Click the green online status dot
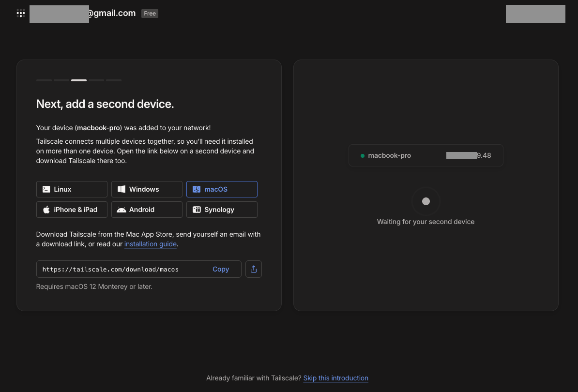This screenshot has height=392, width=578. [363, 155]
